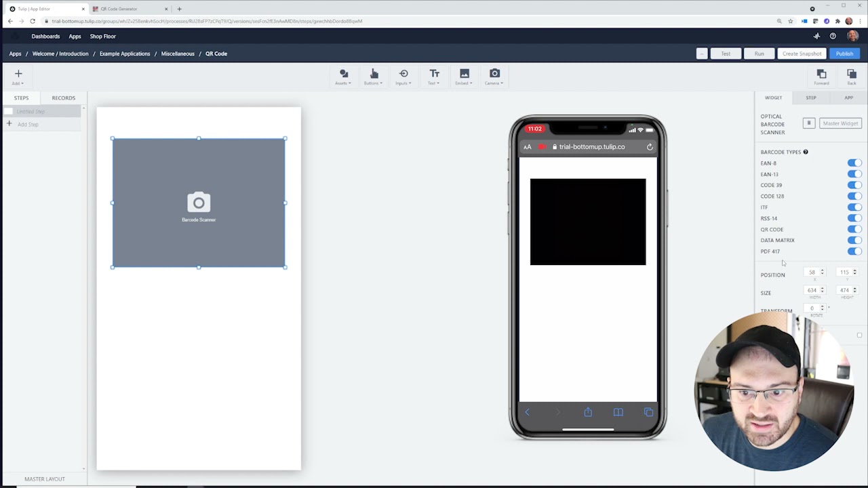Open the Text widget menu
Screen dimensions: 868x488
[434, 77]
